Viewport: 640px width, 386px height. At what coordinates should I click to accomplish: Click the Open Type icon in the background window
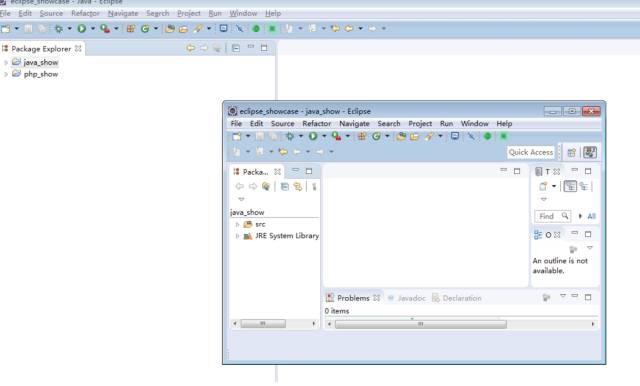click(x=170, y=29)
